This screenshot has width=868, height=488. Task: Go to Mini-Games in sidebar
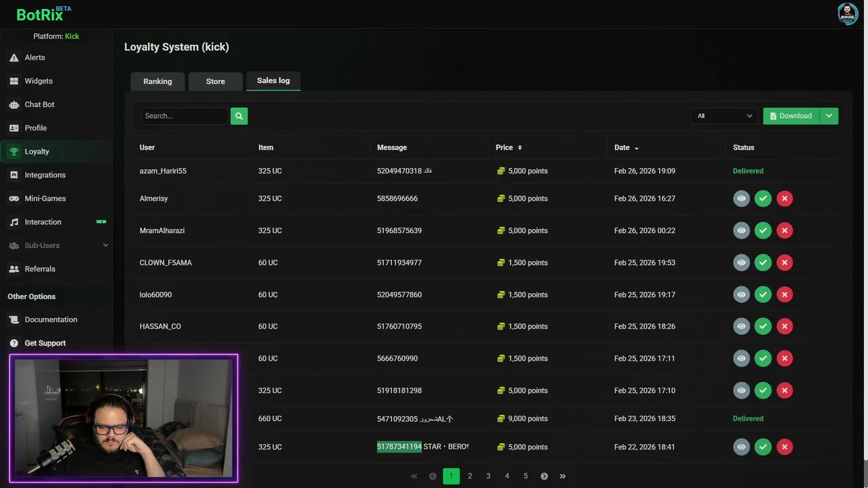[x=45, y=199]
